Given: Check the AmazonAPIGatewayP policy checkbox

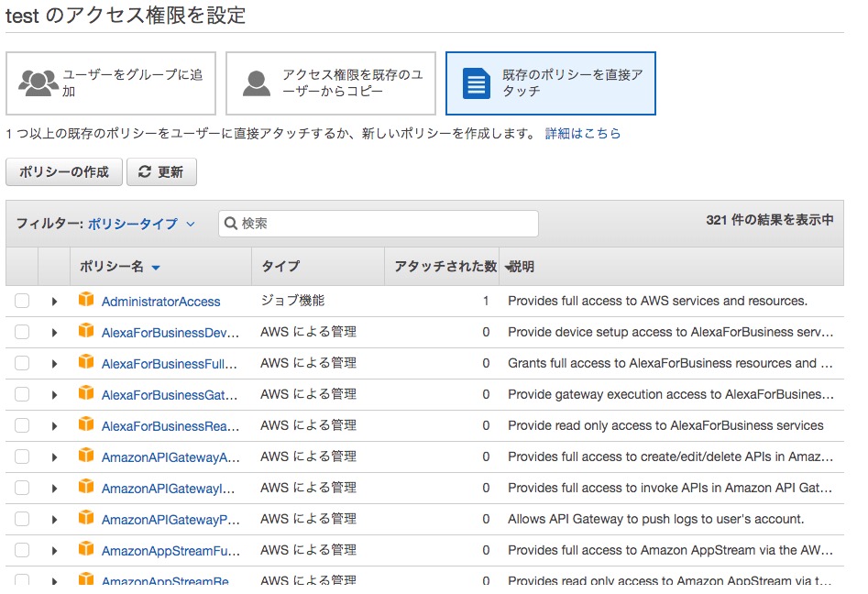Looking at the screenshot, I should pyautogui.click(x=22, y=518).
